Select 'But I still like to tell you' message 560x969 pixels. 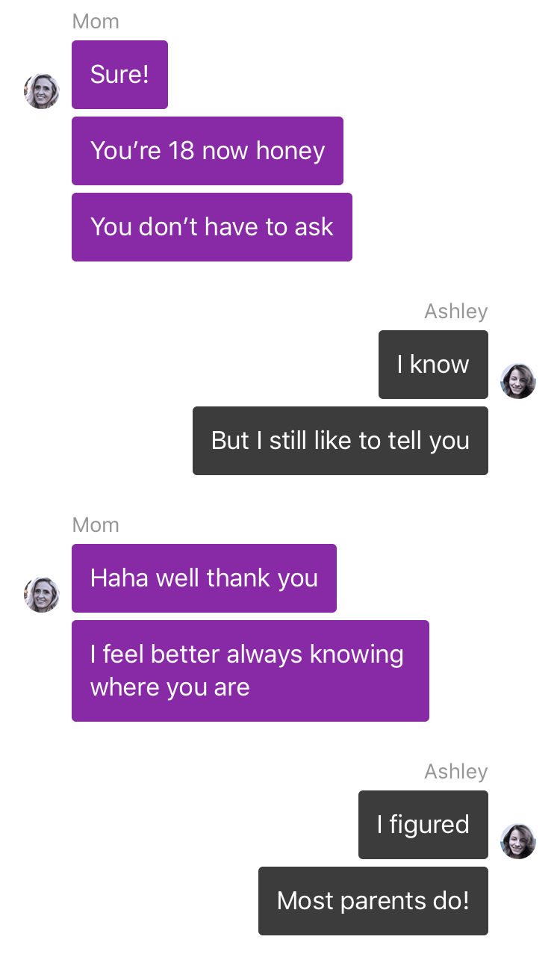click(x=340, y=441)
